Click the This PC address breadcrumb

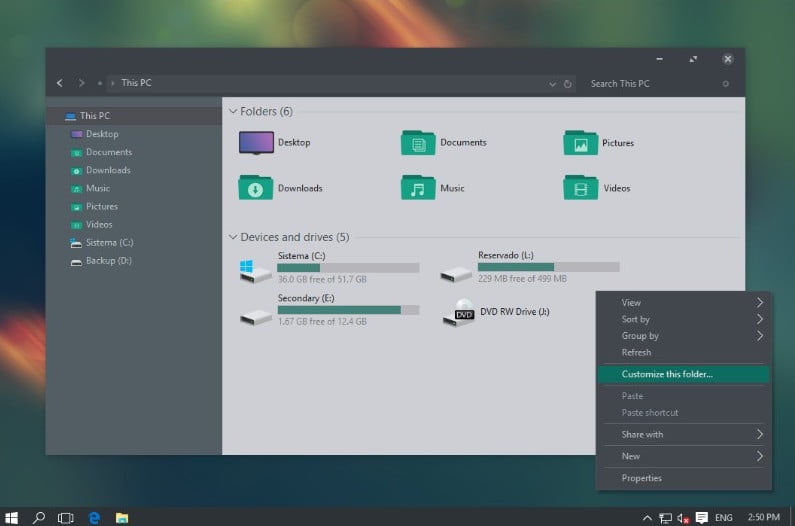[136, 83]
